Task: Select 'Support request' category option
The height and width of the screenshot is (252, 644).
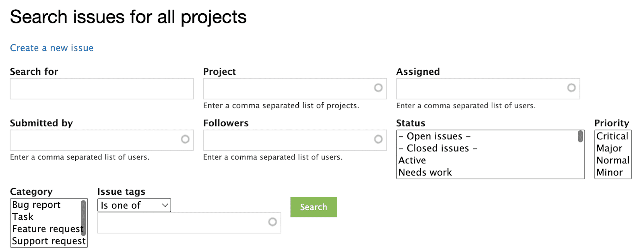Action: (x=49, y=241)
